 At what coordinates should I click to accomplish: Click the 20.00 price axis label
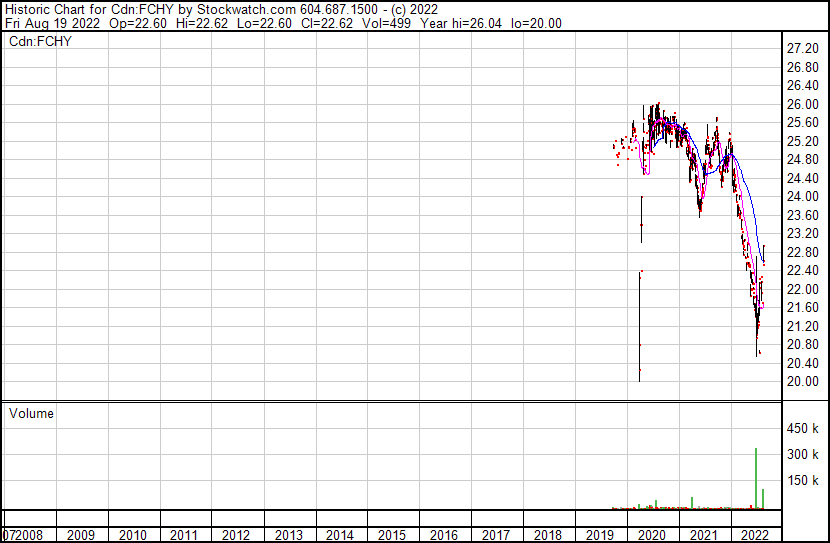(803, 382)
